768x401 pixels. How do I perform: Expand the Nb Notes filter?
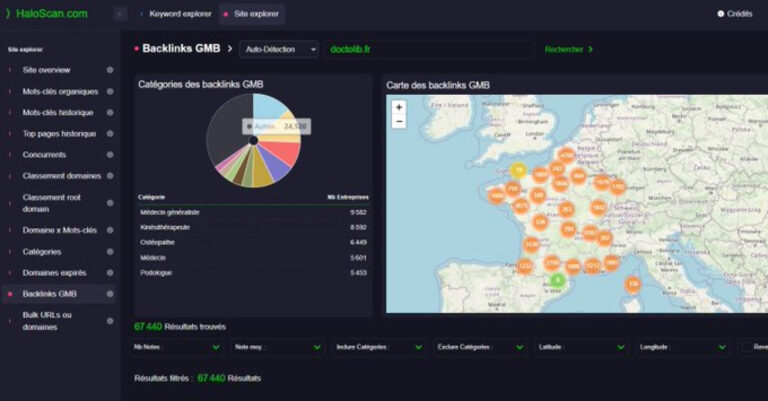coord(176,347)
